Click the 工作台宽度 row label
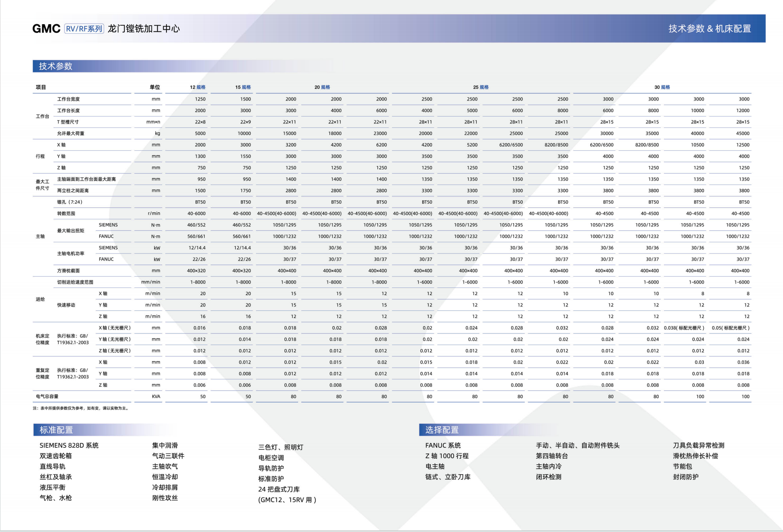This screenshot has height=532, width=783. pos(68,99)
